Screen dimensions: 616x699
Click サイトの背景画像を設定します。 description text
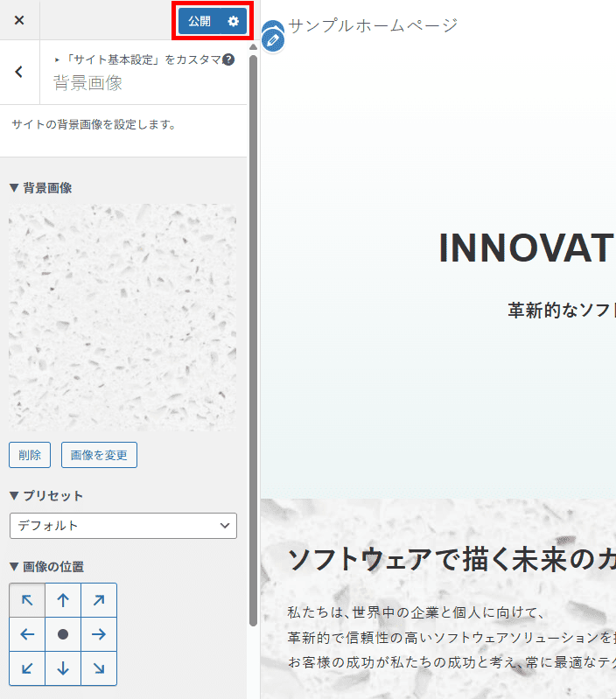(94, 124)
